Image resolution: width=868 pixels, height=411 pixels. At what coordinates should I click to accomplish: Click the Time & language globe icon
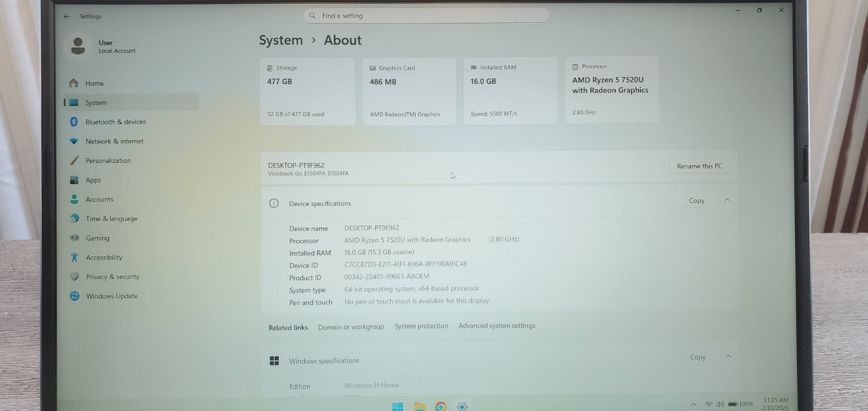[74, 218]
